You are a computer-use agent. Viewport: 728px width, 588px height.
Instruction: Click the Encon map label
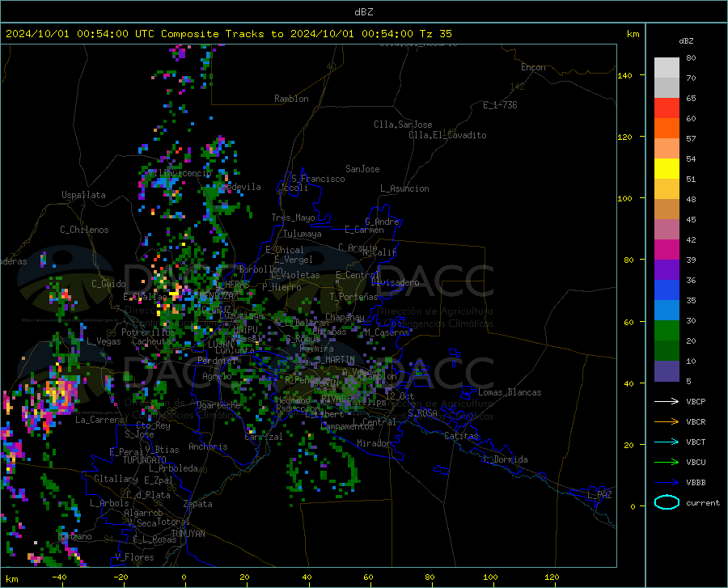pyautogui.click(x=534, y=67)
